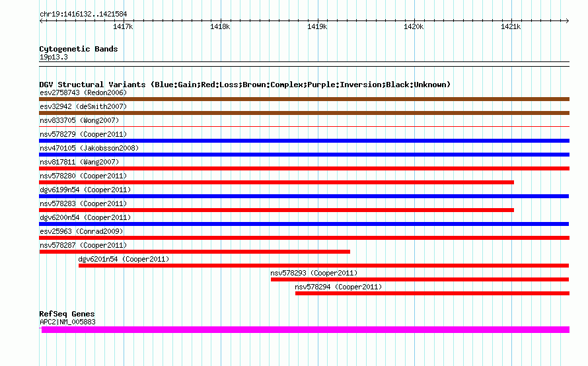Image resolution: width=588 pixels, height=366 pixels.
Task: Click the nsv578279 (Cooper2011) label
Action: point(83,134)
